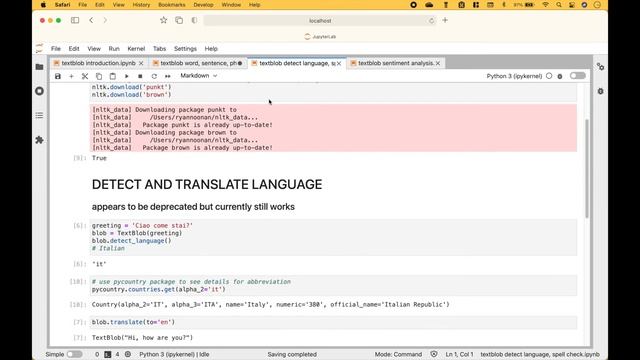This screenshot has width=640, height=360.
Task: Enable the debugger bug icon
Action: pos(560,76)
